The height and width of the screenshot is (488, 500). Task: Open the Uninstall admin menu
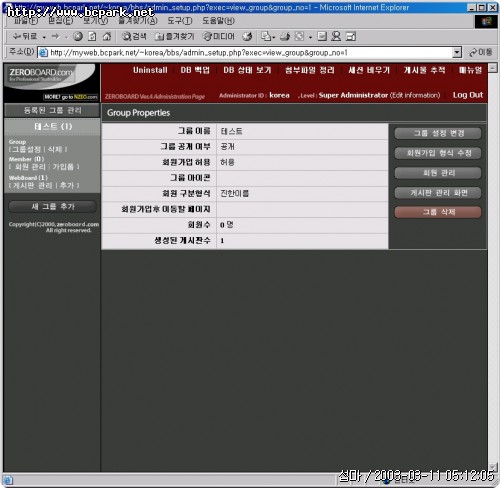pos(150,70)
